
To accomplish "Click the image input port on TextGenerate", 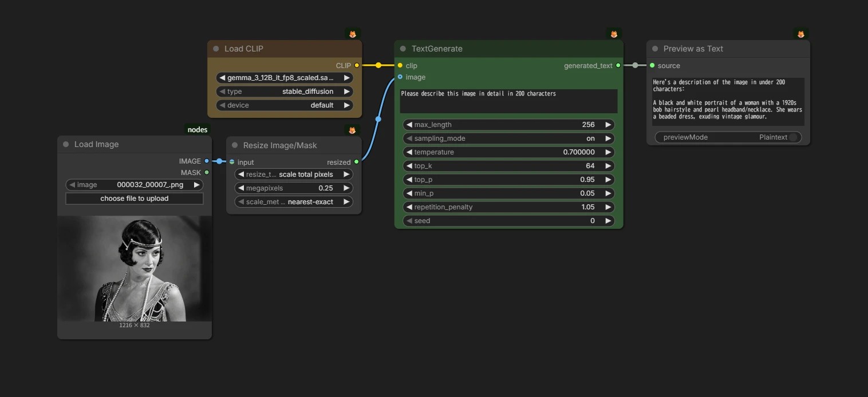I will (x=400, y=77).
